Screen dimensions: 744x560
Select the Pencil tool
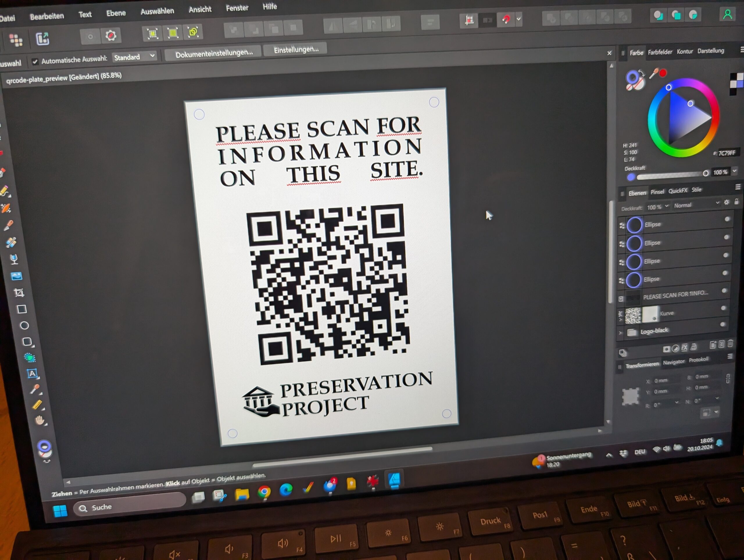[5, 191]
